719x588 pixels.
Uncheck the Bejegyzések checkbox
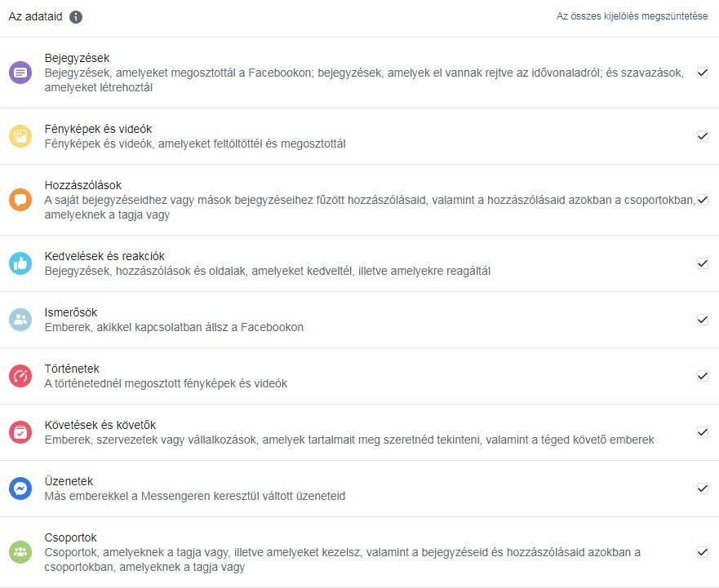coord(702,73)
